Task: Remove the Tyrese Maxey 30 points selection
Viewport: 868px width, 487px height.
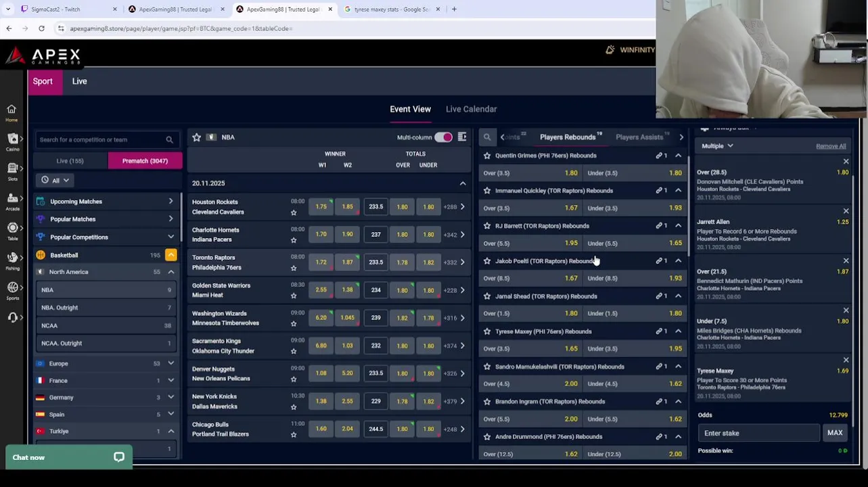Action: (x=846, y=360)
